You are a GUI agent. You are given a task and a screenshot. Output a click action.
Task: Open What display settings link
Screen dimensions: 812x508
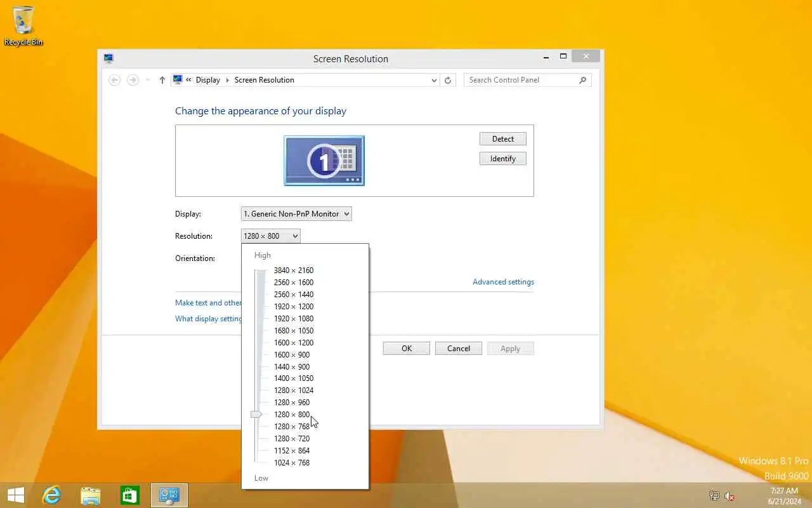pos(208,319)
